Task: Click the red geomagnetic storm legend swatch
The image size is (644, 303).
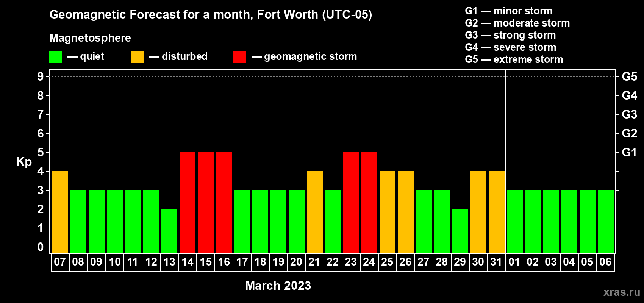Action: click(239, 57)
